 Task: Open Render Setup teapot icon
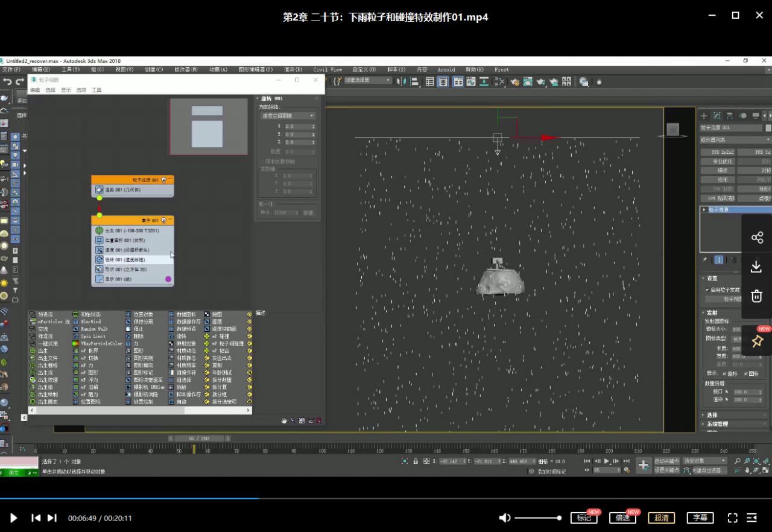(x=514, y=81)
